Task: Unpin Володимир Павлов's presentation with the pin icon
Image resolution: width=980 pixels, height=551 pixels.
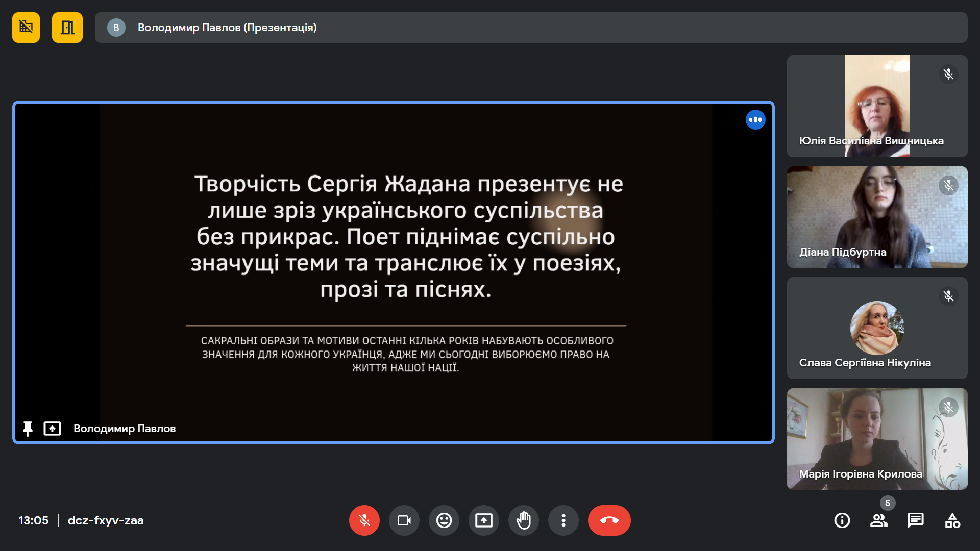Action: click(x=28, y=429)
